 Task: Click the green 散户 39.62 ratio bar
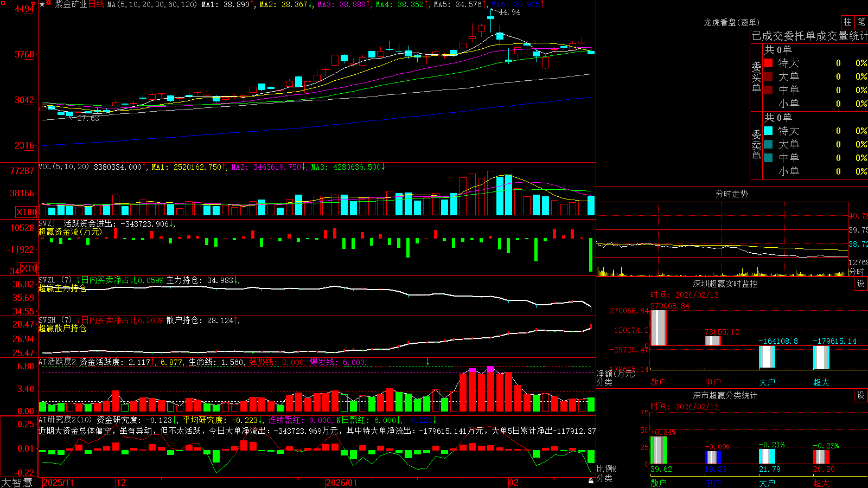(659, 450)
